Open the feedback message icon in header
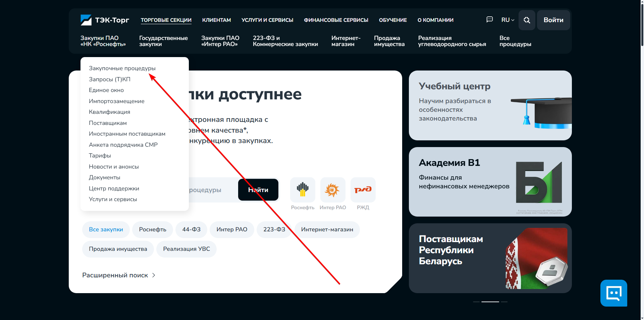644x320 pixels. [490, 20]
